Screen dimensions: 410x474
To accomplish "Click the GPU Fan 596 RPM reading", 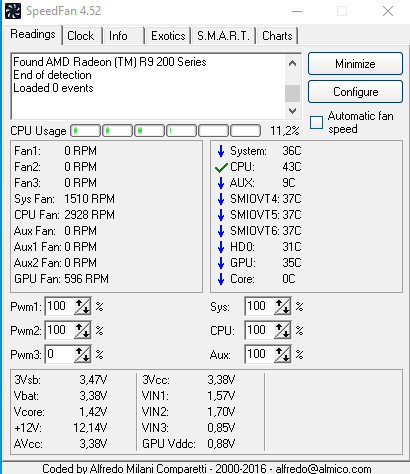I will (x=61, y=279).
